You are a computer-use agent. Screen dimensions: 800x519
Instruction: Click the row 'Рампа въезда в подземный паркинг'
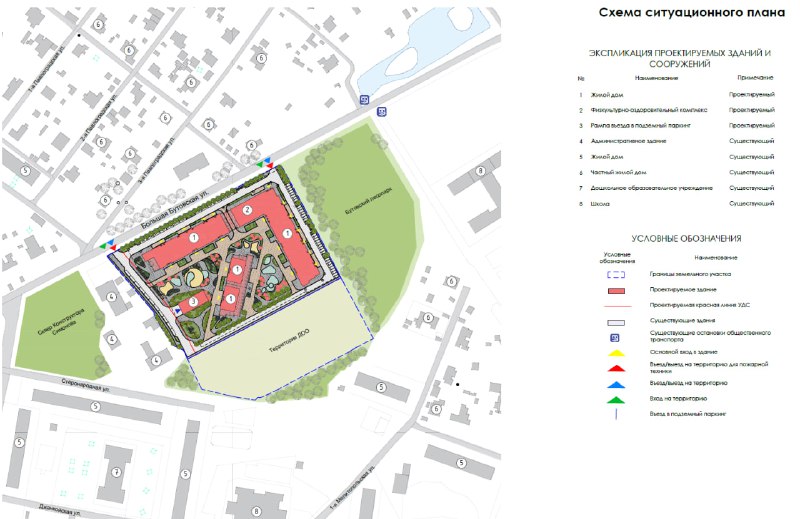coord(677,126)
